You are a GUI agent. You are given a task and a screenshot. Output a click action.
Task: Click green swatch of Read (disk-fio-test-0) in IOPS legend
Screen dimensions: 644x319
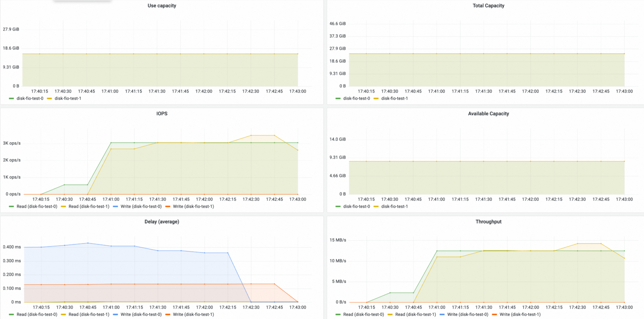pyautogui.click(x=11, y=207)
